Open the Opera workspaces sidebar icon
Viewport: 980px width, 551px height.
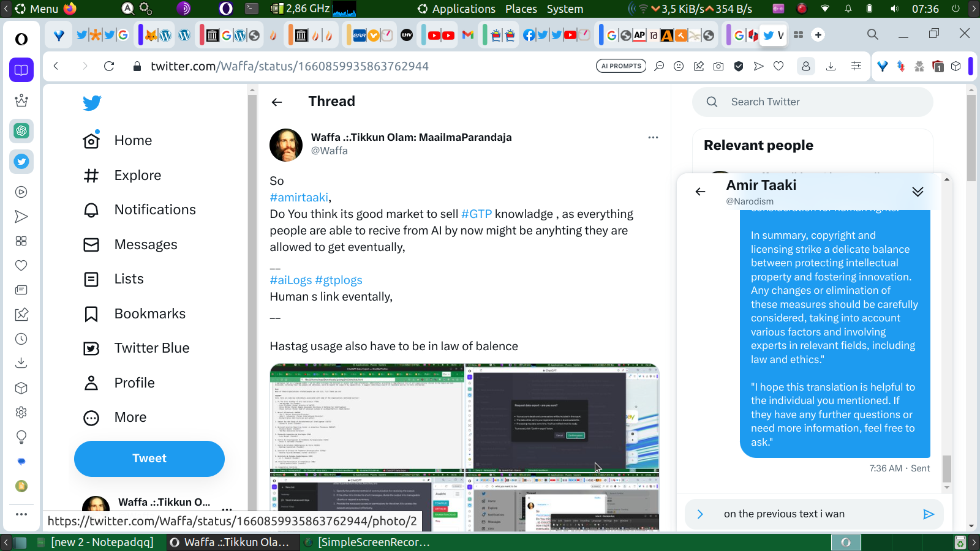[21, 70]
